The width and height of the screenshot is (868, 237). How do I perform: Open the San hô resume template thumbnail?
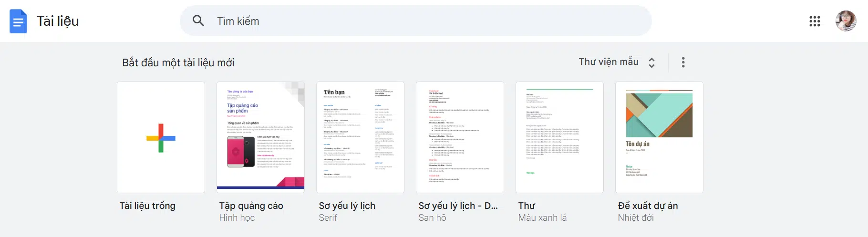(x=460, y=137)
